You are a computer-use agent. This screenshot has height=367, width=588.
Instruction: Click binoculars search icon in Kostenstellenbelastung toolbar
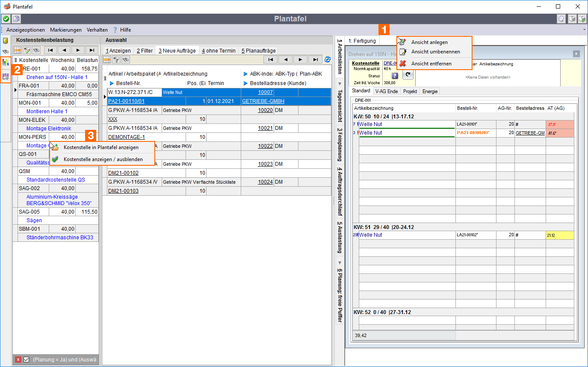pos(36,50)
